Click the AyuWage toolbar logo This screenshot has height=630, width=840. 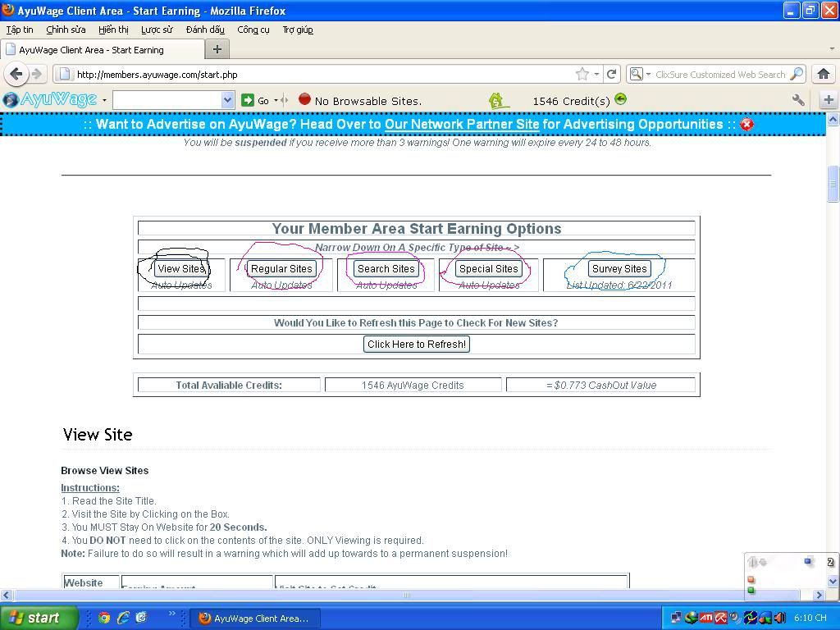(50, 99)
